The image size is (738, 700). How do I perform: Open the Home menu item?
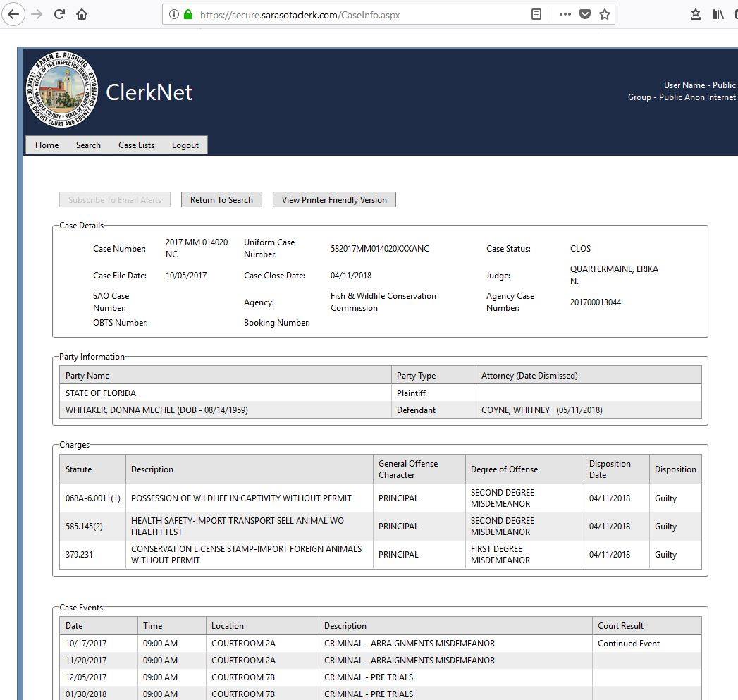tap(47, 145)
